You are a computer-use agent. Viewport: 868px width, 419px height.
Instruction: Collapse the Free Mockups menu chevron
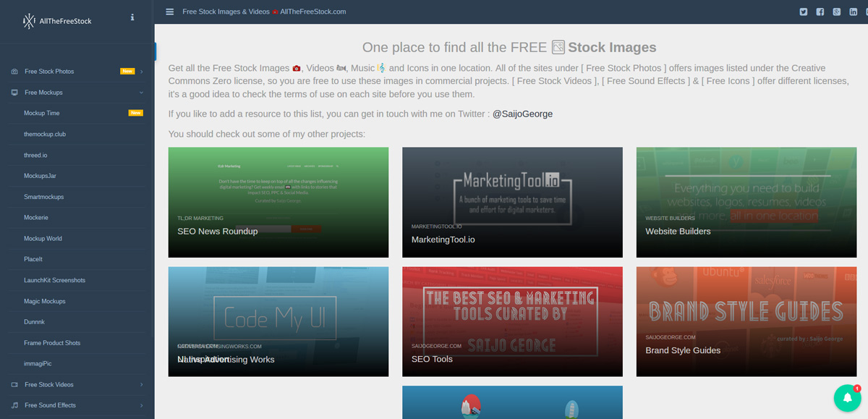[142, 93]
